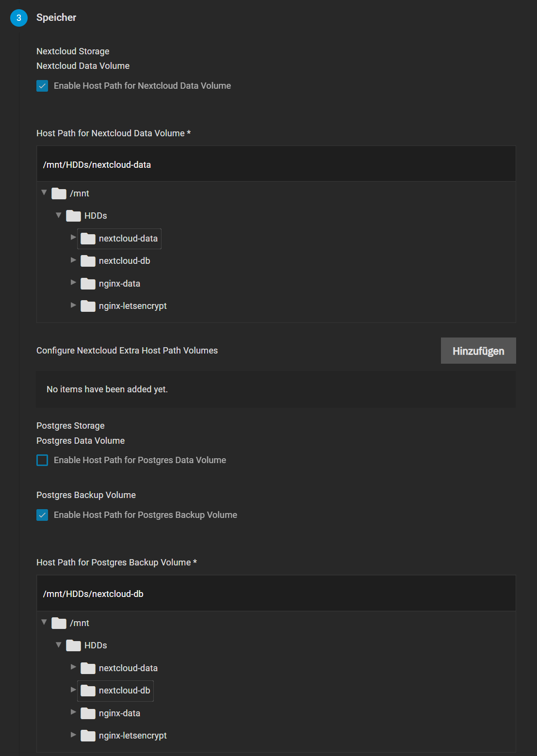This screenshot has width=537, height=756.
Task: Expand nextcloud-data in the Nextcloud Data tree
Action: tap(73, 238)
